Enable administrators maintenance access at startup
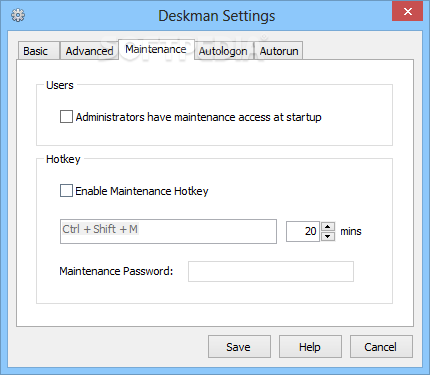The width and height of the screenshot is (430, 375). 66,117
